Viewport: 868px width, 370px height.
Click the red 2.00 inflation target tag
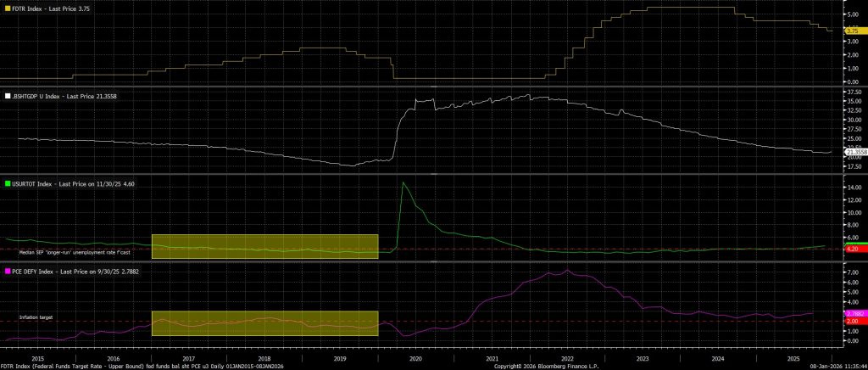(x=852, y=322)
